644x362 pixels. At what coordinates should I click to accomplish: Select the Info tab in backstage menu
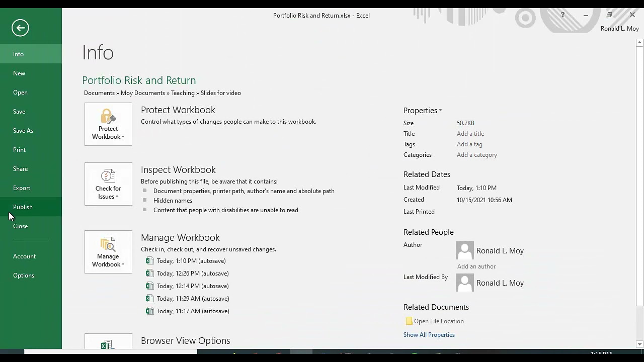pyautogui.click(x=31, y=54)
